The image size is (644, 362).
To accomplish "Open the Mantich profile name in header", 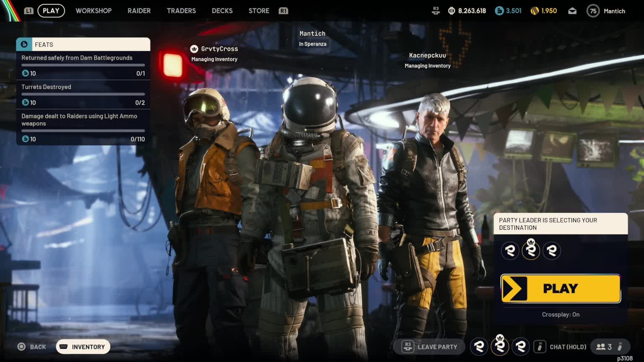I will point(614,11).
